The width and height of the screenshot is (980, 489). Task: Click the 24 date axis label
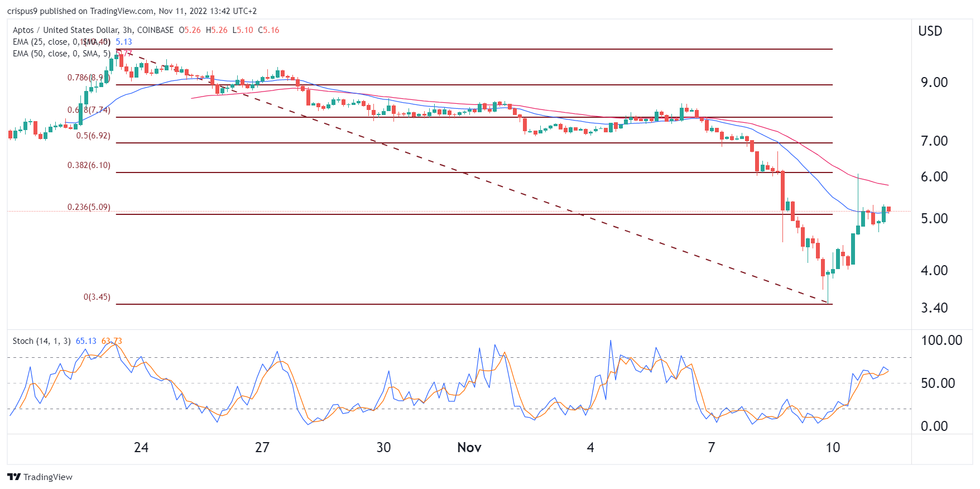141,448
